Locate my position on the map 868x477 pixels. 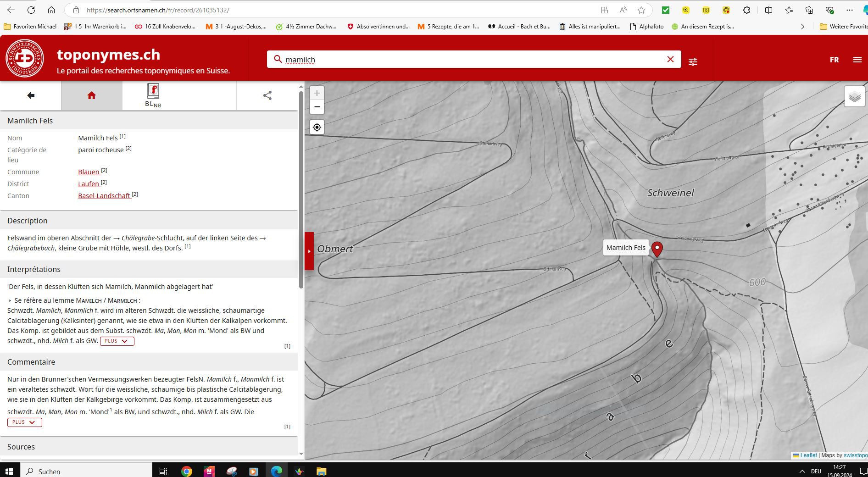point(317,127)
